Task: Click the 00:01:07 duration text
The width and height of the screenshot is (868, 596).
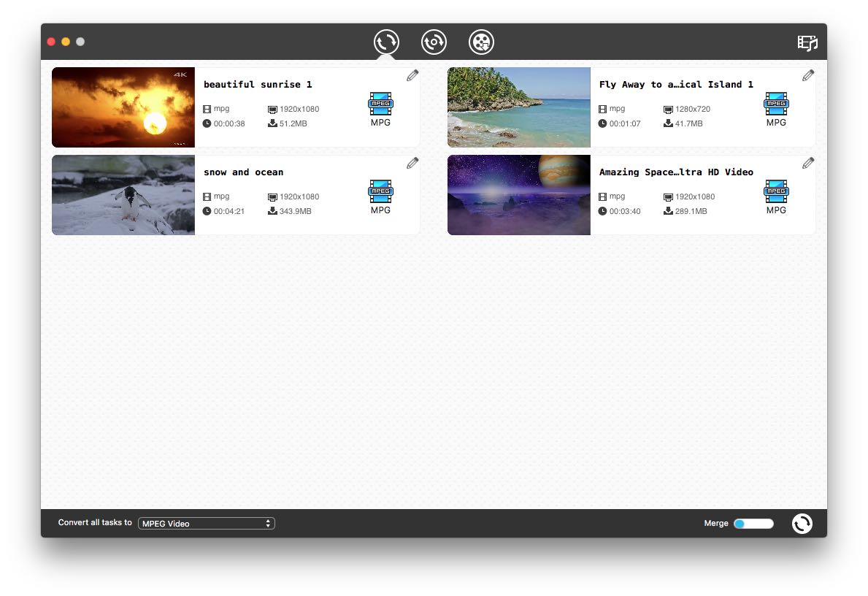Action: pos(625,123)
